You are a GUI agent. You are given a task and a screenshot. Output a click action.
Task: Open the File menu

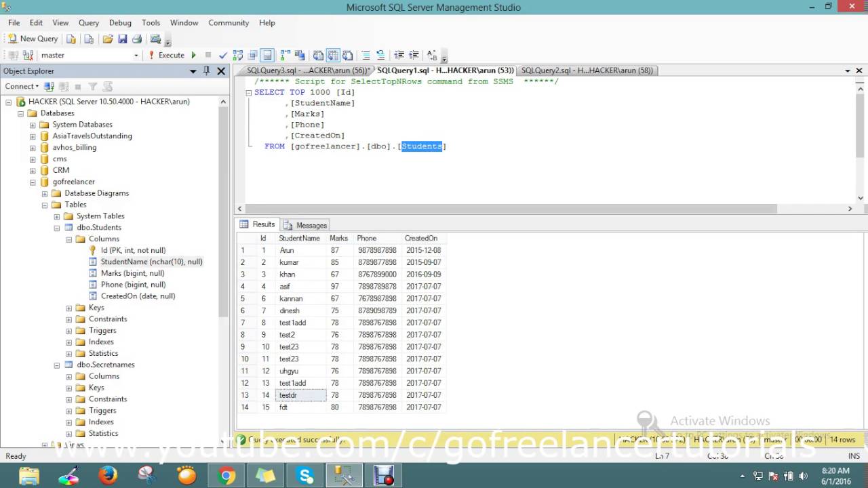[14, 22]
